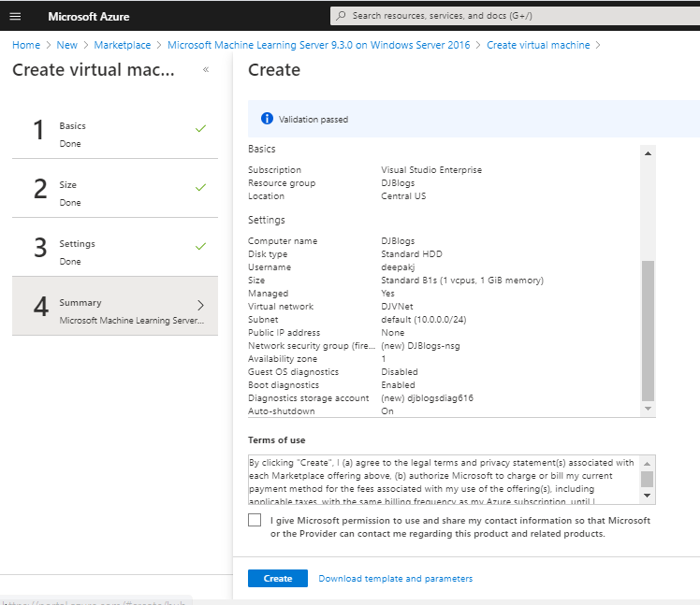Image resolution: width=700 pixels, height=605 pixels.
Task: Click the 'Availability zone' label
Action: click(x=283, y=359)
